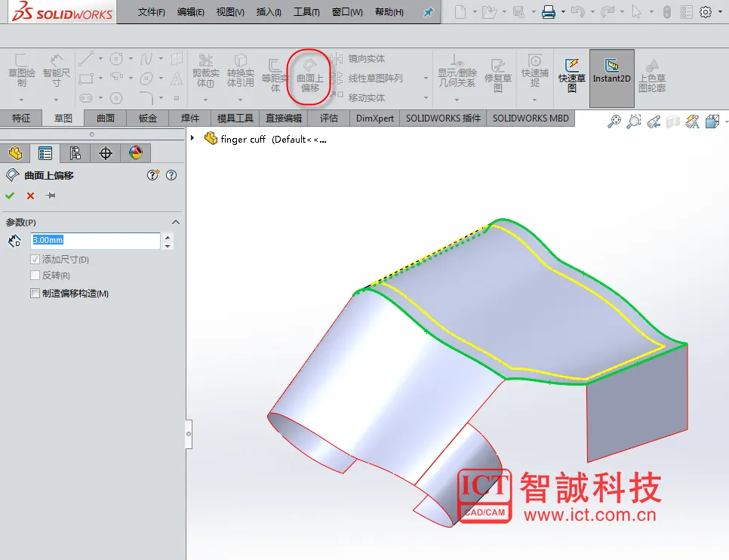Image resolution: width=729 pixels, height=560 pixels.
Task: Open the Print dropdown arrow
Action: [563, 11]
